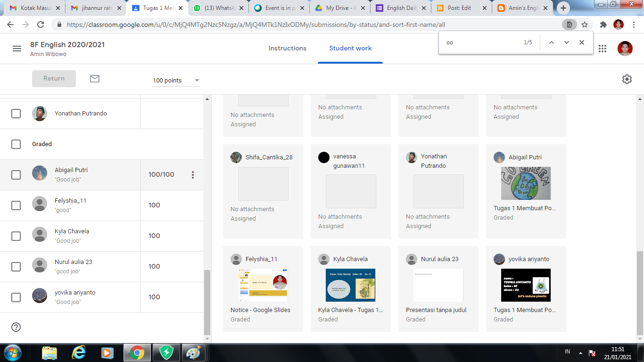Open Abigail Putri's Go Green poster thumbnail

tap(526, 183)
